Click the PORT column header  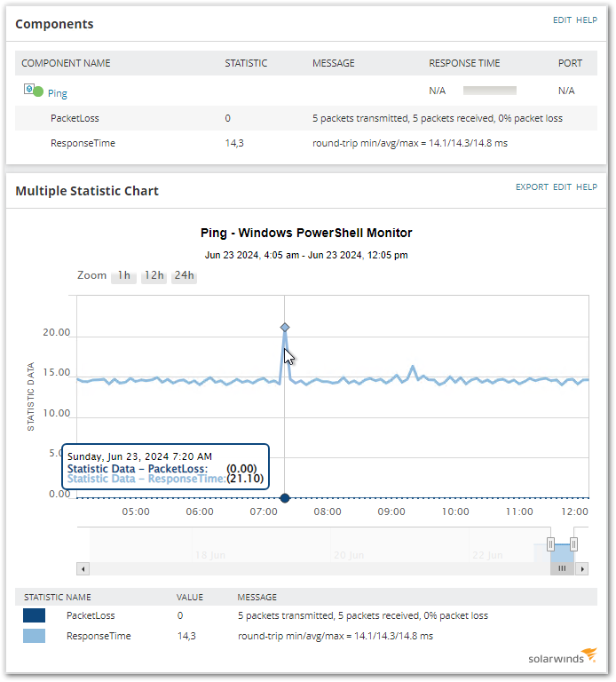(570, 63)
